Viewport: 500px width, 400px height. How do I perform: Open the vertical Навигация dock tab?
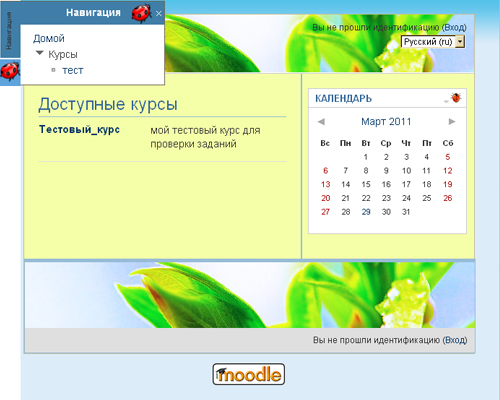[x=9, y=30]
